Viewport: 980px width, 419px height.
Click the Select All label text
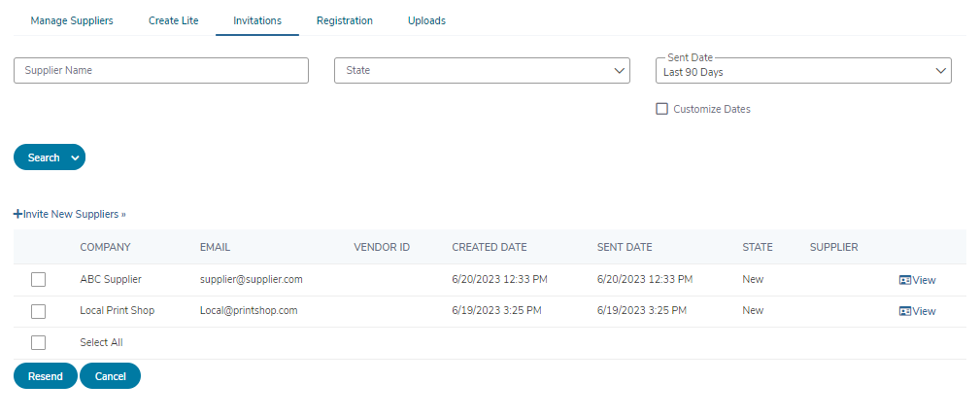click(101, 343)
